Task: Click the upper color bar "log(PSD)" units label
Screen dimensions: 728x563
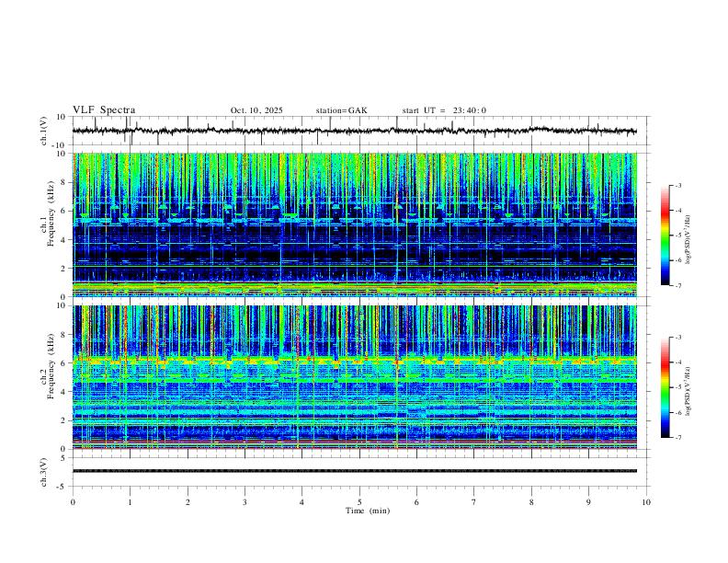Action: pos(689,240)
